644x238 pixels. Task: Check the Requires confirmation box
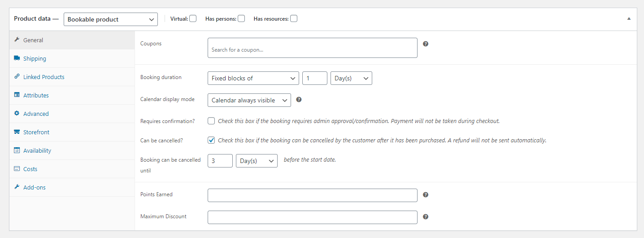coord(211,121)
